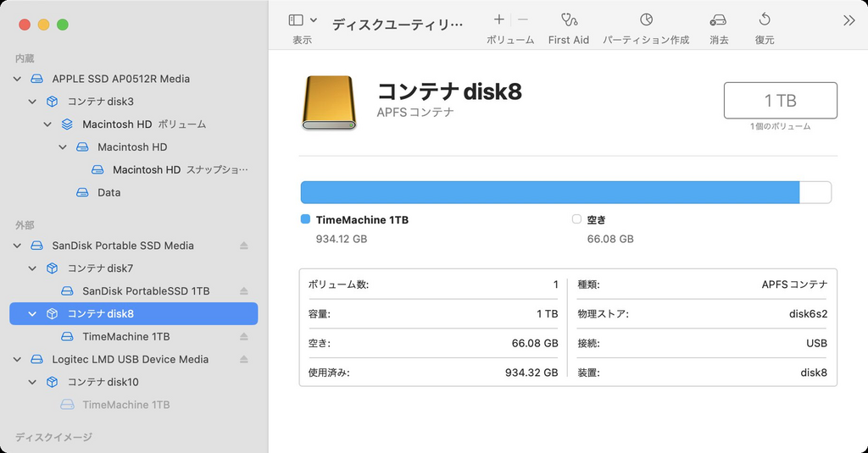Click the 1 TB capacity box
Viewport: 868px width, 453px height.
pyautogui.click(x=780, y=101)
